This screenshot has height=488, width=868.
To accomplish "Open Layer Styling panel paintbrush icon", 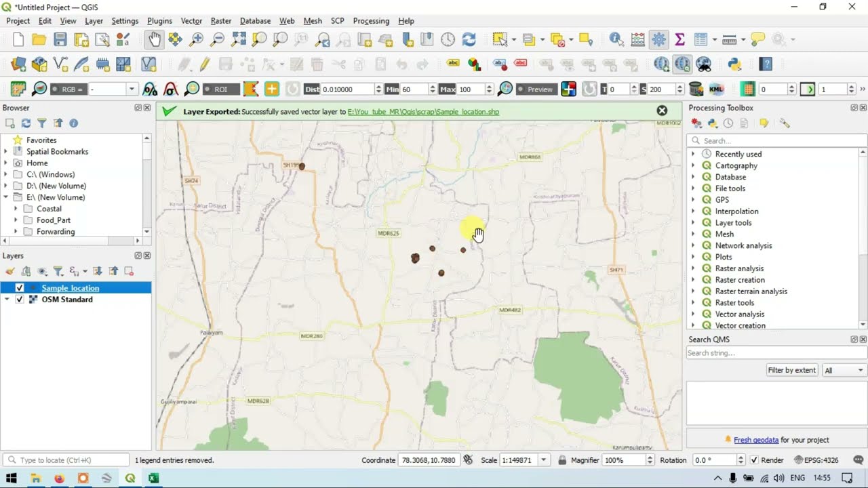I will [x=9, y=271].
